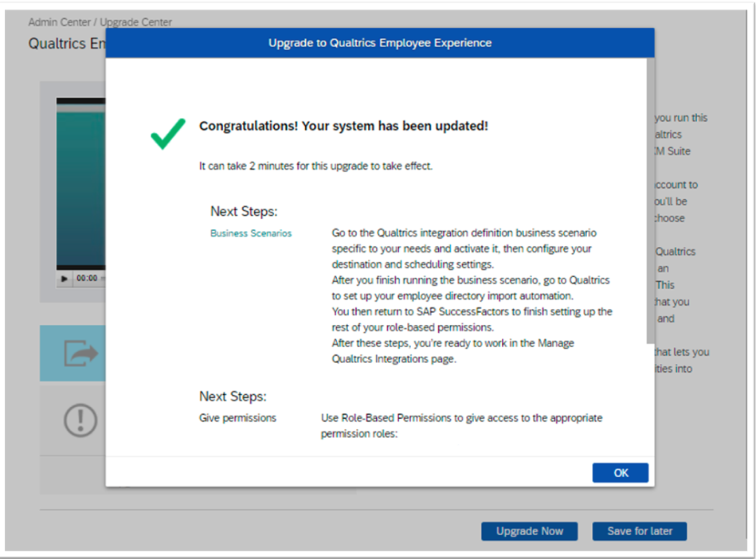Screen dimensions: 756x559
Task: Click the 'It can take 2 minutes' message
Action: [x=315, y=166]
